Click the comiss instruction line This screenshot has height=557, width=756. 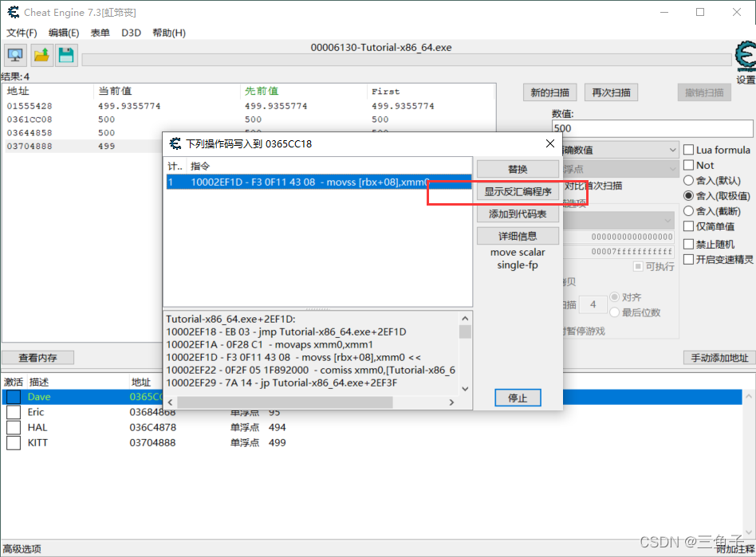click(311, 370)
